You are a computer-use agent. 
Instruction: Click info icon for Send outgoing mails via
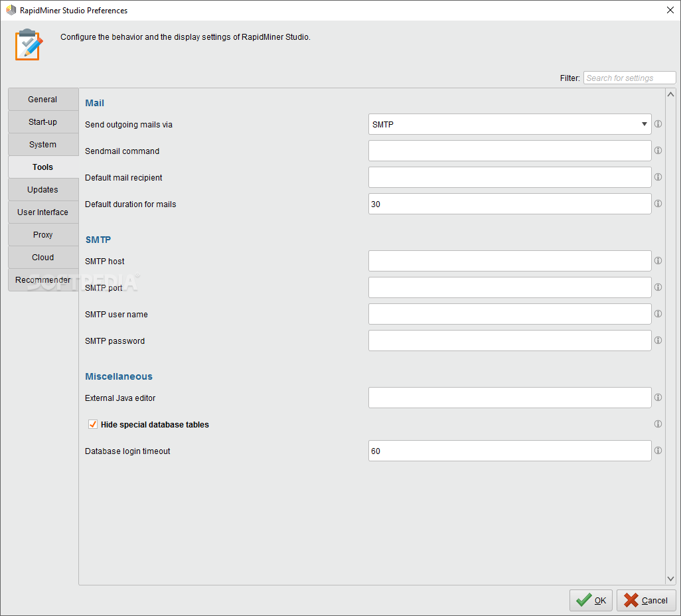(658, 124)
